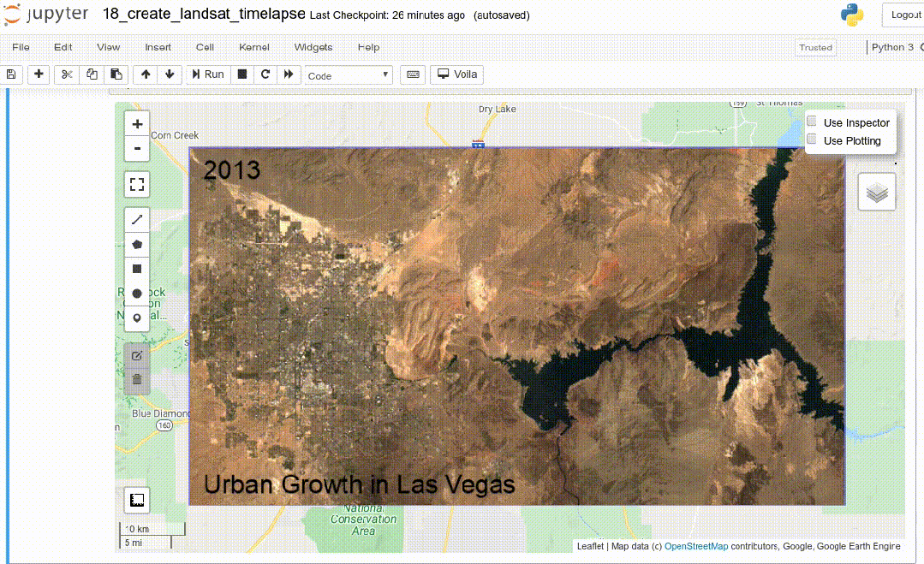Enable the Use Inspector checkbox
Viewport: 924px width, 564px height.
812,122
